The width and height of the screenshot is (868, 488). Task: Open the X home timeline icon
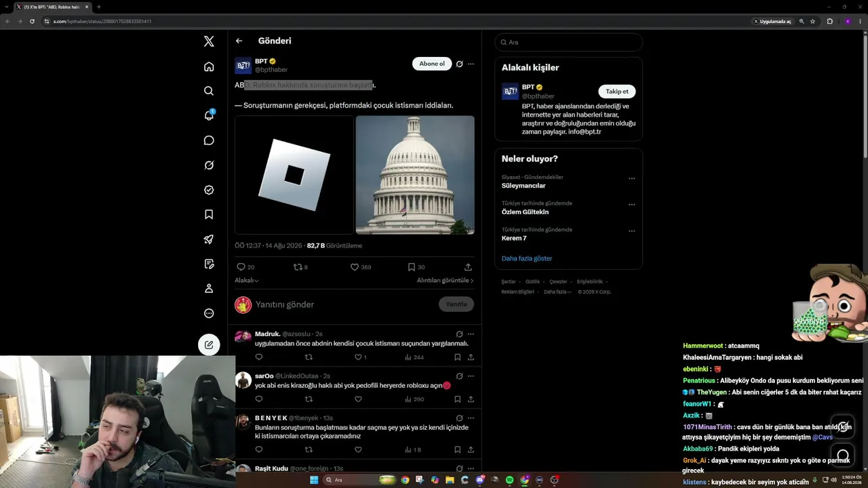click(x=209, y=66)
